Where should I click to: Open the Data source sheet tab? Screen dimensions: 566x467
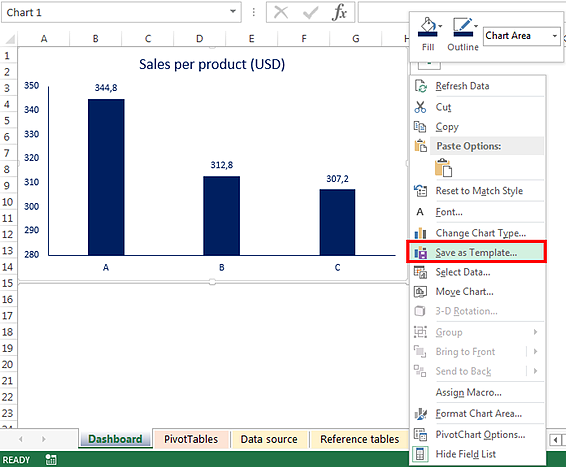[x=269, y=439]
